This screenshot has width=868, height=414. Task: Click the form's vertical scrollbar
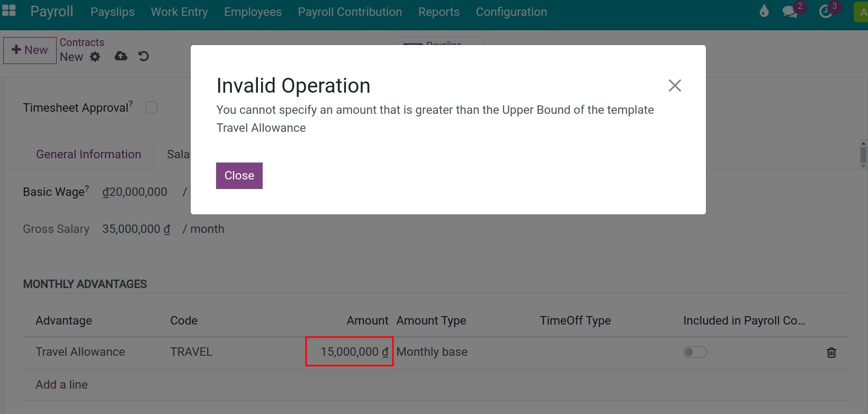[x=863, y=155]
